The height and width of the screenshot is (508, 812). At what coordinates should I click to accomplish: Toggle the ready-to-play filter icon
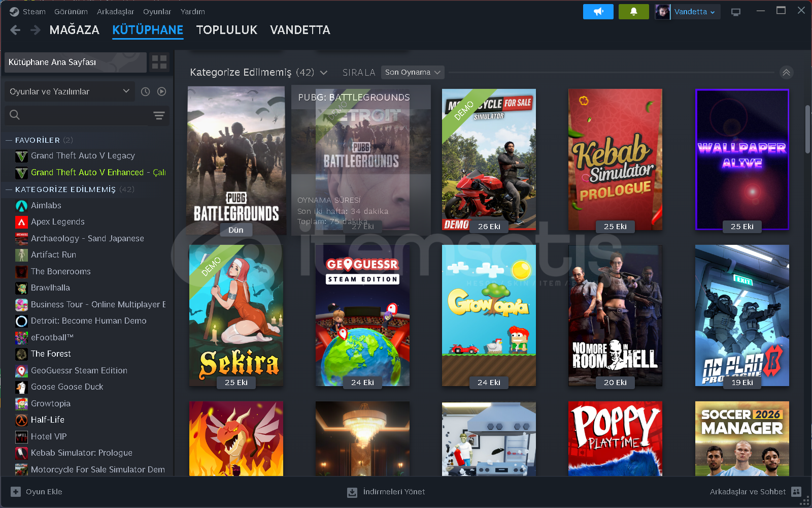pos(161,91)
